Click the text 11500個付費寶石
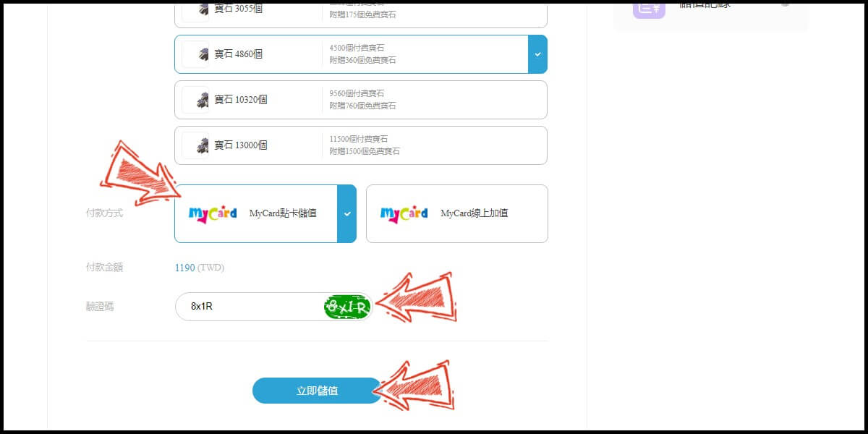Screen dimensions: 868x434 [x=359, y=140]
